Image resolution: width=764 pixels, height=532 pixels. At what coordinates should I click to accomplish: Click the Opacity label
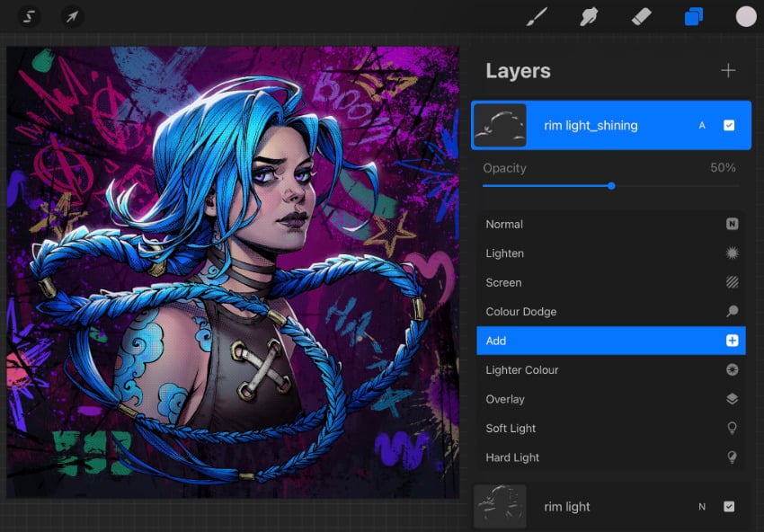click(504, 169)
